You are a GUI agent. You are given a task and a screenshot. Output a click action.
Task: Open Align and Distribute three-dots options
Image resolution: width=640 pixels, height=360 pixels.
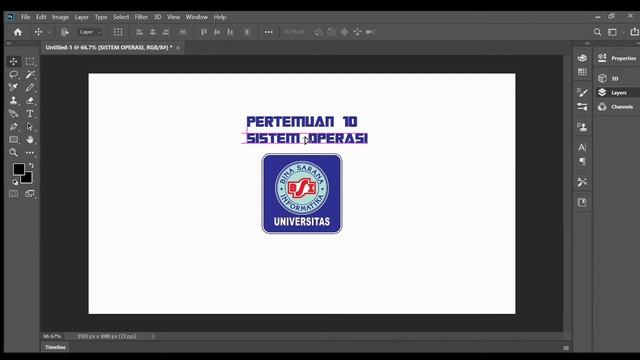pos(269,32)
